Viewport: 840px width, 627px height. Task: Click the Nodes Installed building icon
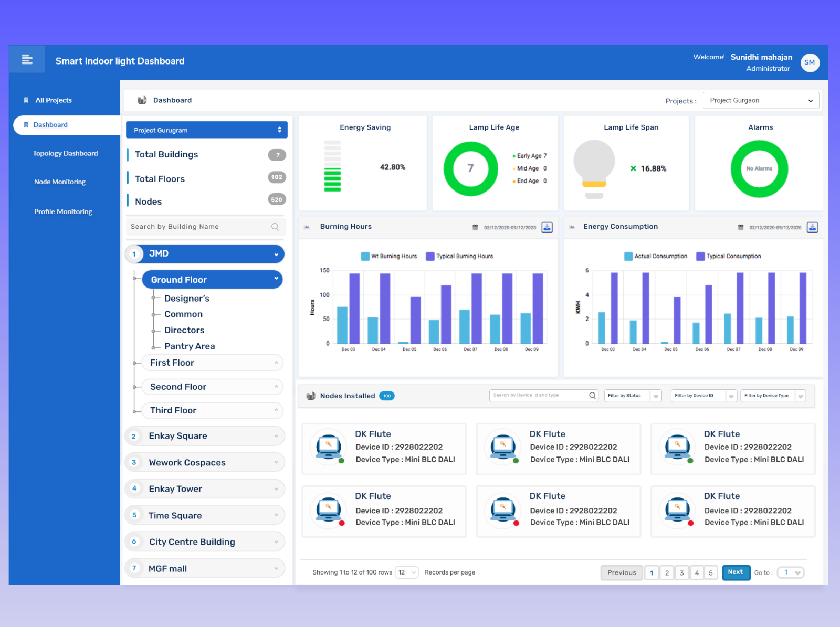click(311, 396)
